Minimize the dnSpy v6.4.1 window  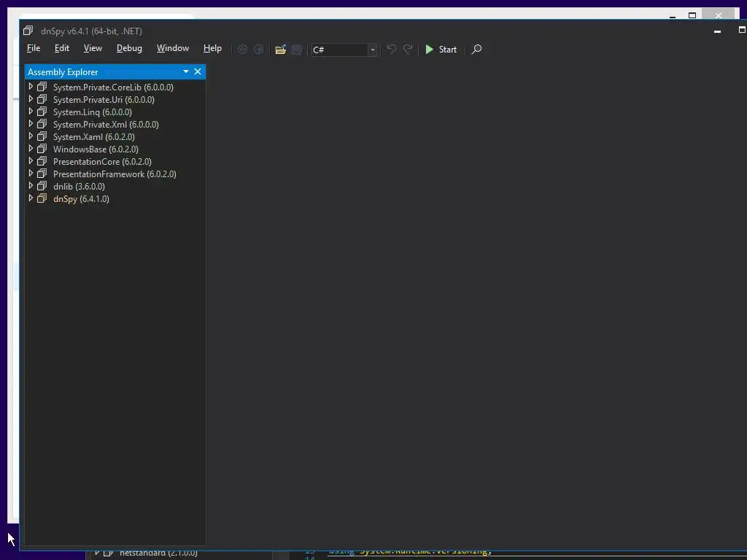click(x=718, y=31)
